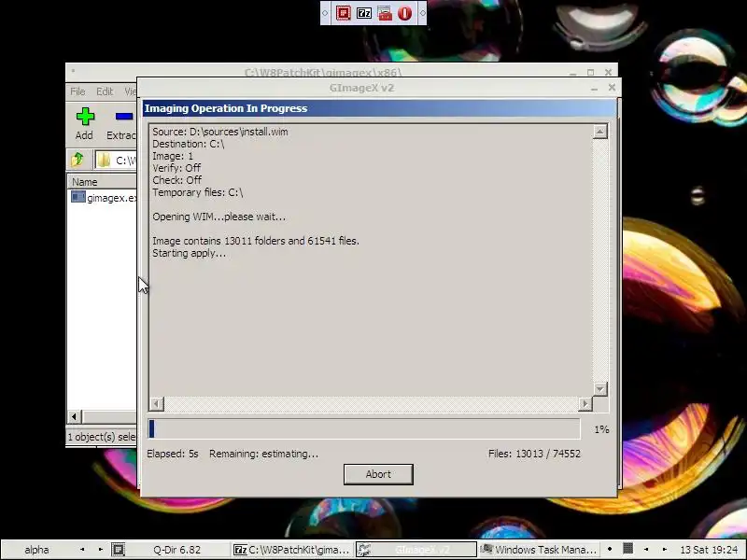Screen dimensions: 747x560
Task: Open the File menu in 7-Zip
Action: (78, 91)
